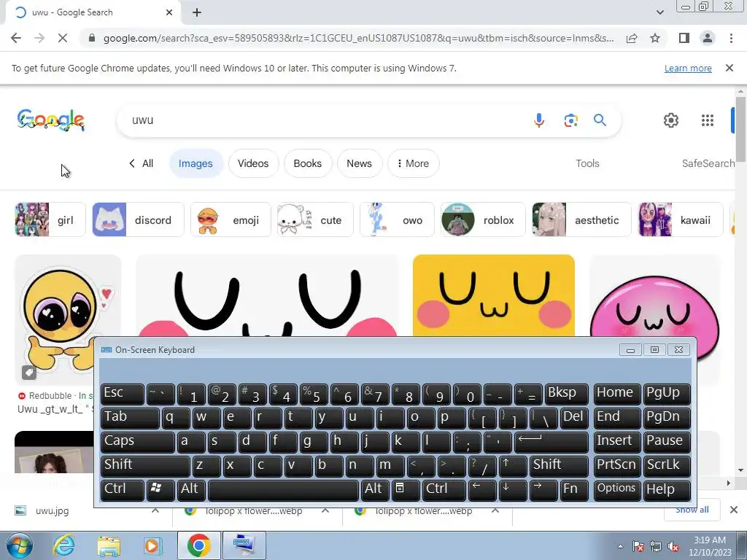The image size is (747, 560).
Task: Open Chrome's three-dot menu
Action: click(x=731, y=38)
